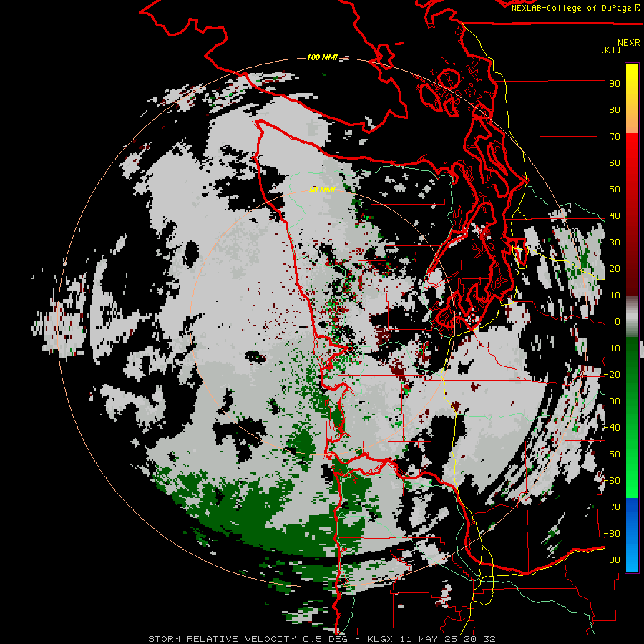
Task: Click the -70 value on the velocity scale
Action: [612, 507]
